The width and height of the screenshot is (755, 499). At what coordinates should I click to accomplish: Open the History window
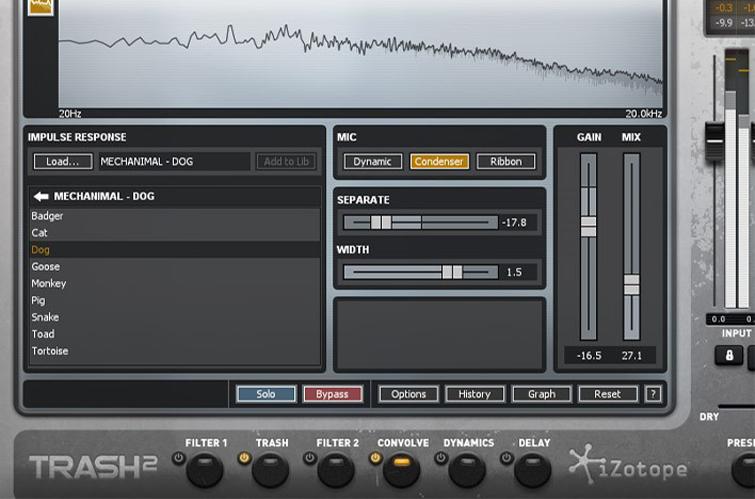point(475,394)
